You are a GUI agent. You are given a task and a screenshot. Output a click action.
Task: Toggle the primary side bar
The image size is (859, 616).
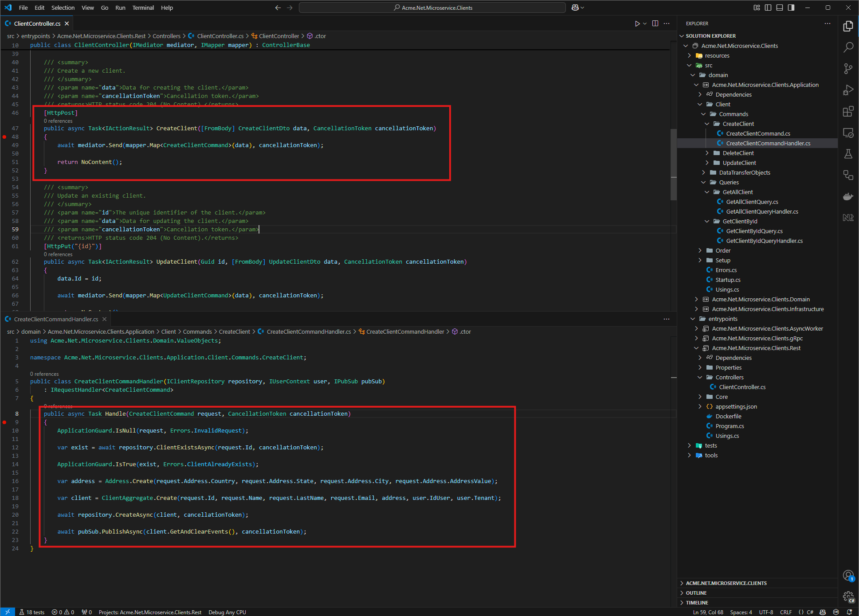(x=768, y=8)
